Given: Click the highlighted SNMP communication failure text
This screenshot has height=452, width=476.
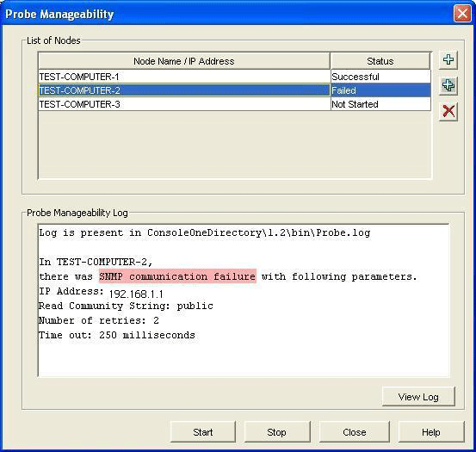Looking at the screenshot, I should tap(177, 276).
